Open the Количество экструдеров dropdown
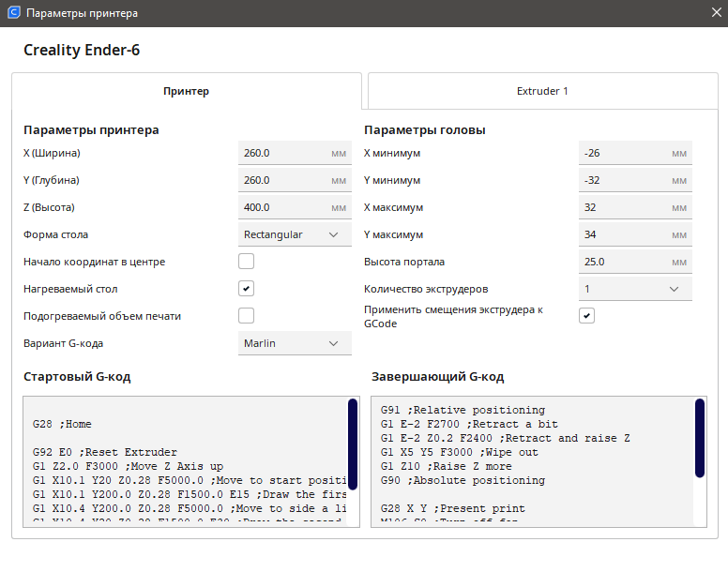The image size is (728, 572). point(635,289)
